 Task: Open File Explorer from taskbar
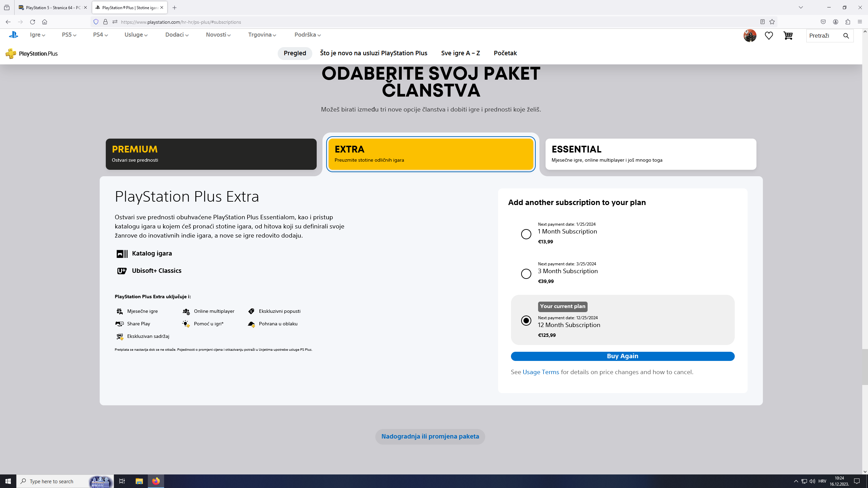coord(139,481)
